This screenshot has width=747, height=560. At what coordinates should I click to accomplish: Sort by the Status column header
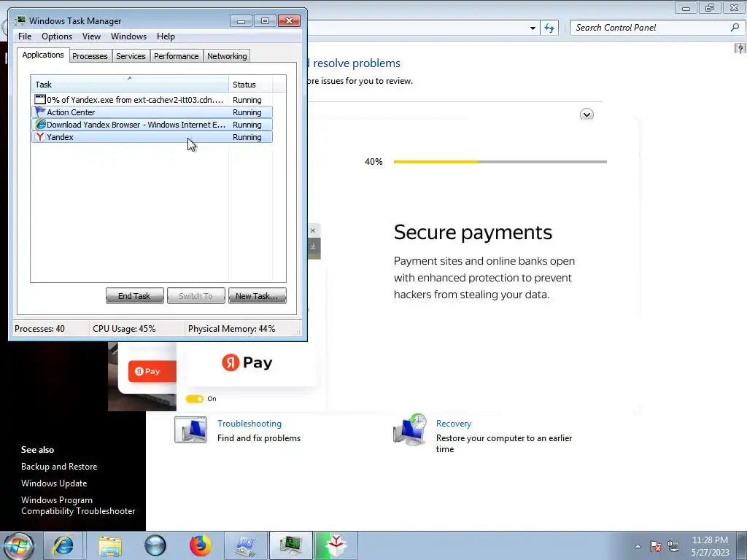coord(251,85)
